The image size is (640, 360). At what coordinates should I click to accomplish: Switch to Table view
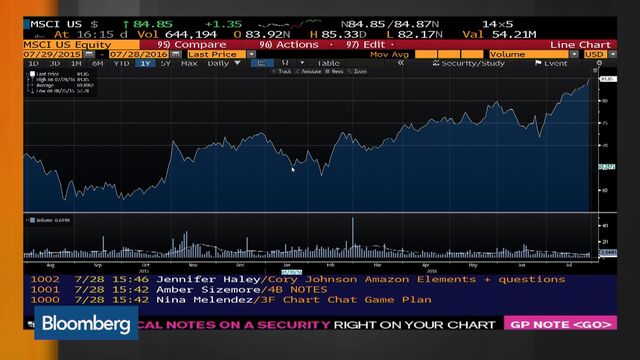point(328,63)
